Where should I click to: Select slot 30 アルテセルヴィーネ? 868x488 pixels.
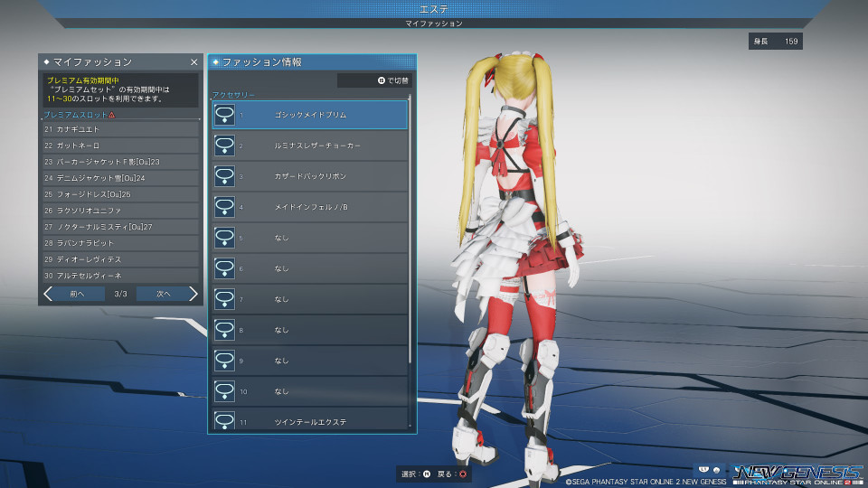pyautogui.click(x=120, y=276)
